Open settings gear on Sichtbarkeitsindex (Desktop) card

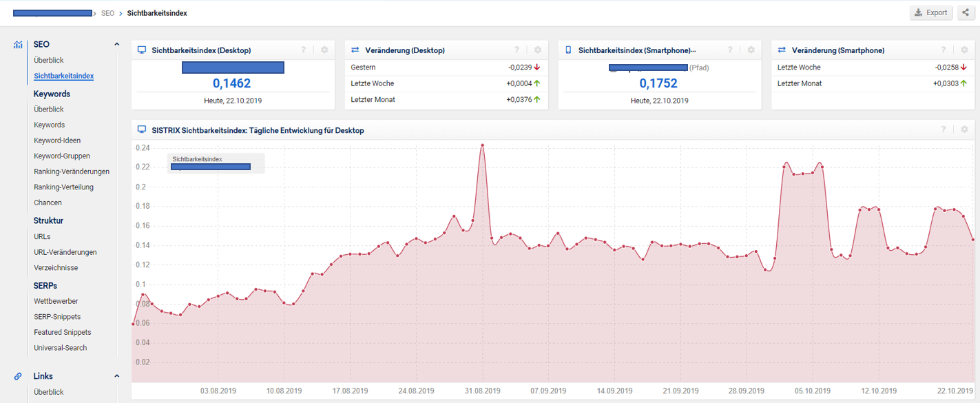click(x=324, y=50)
